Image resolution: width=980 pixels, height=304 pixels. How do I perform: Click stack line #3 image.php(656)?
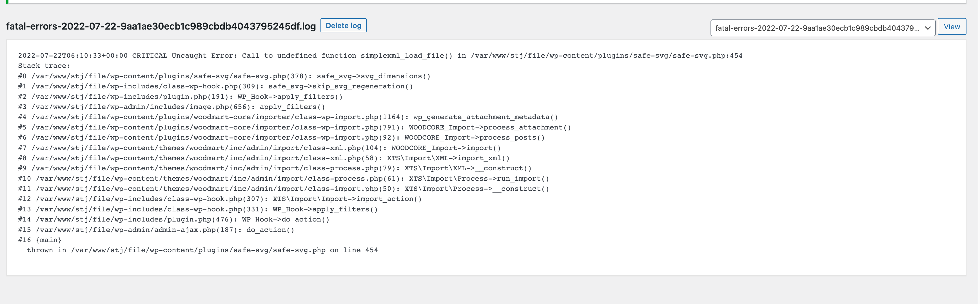(171, 107)
